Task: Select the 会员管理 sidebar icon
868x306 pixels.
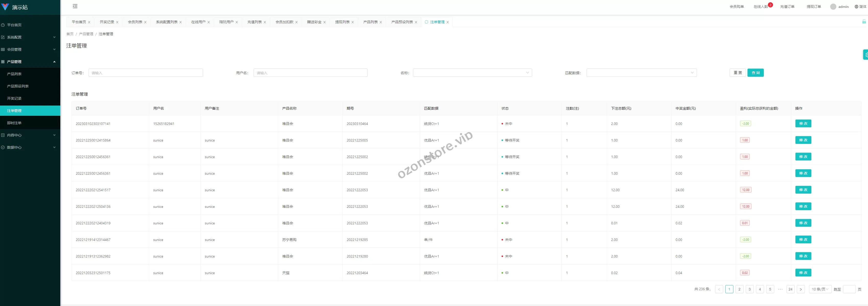Action: 3,49
